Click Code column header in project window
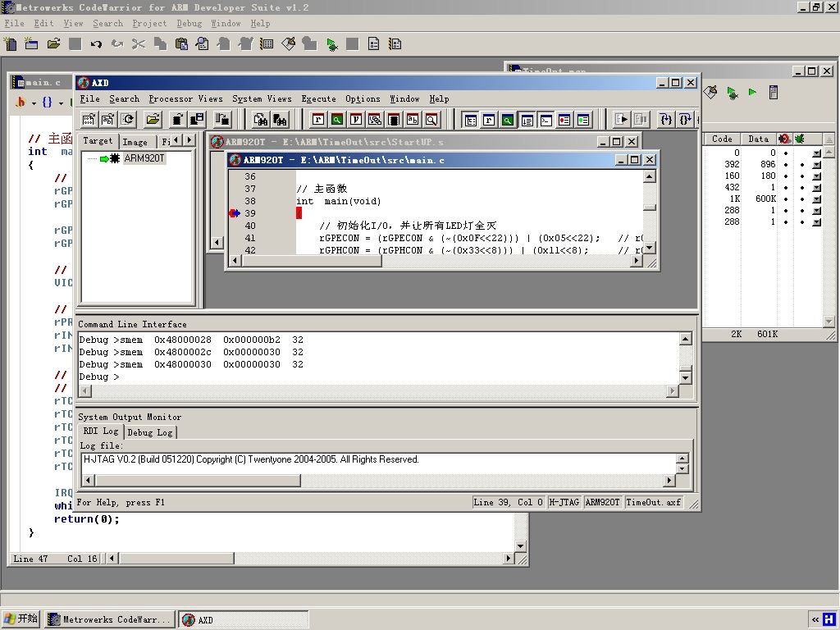The height and width of the screenshot is (630, 840). 722,139
